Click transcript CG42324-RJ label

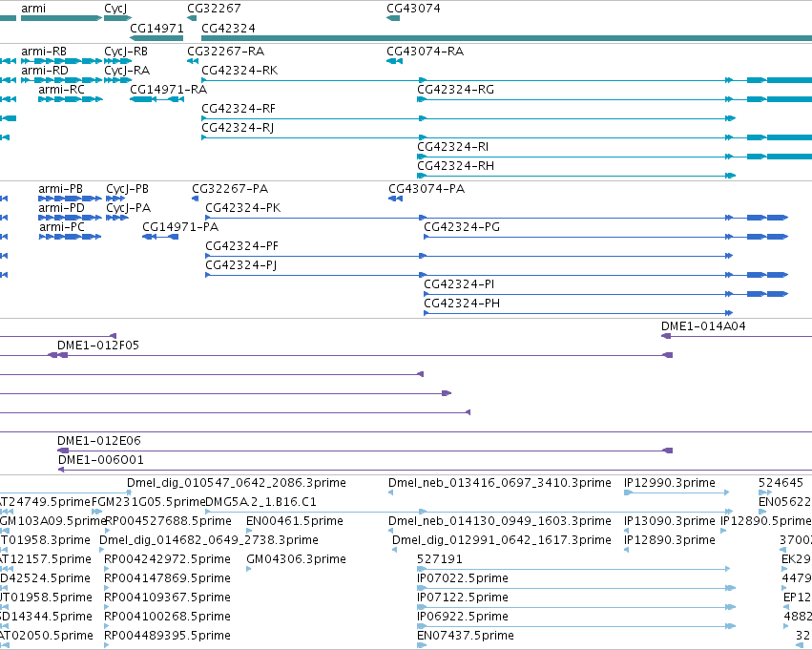(x=238, y=128)
